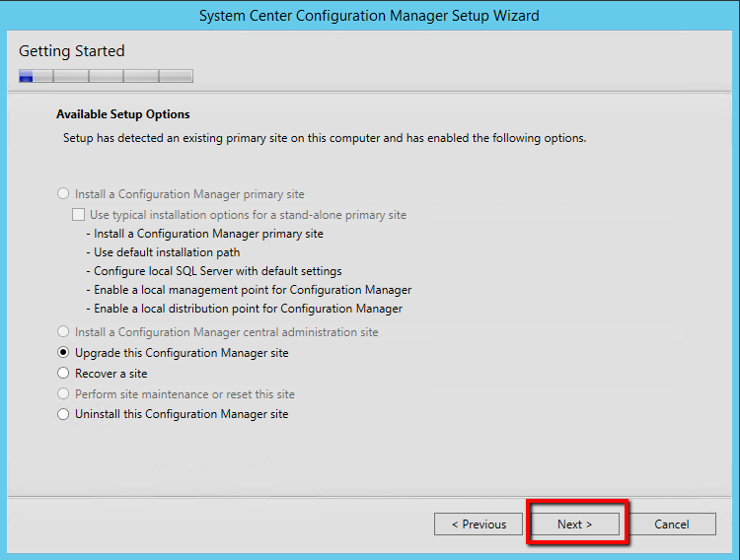Viewport: 740px width, 560px height.
Task: Click the Next button
Action: pyautogui.click(x=575, y=525)
